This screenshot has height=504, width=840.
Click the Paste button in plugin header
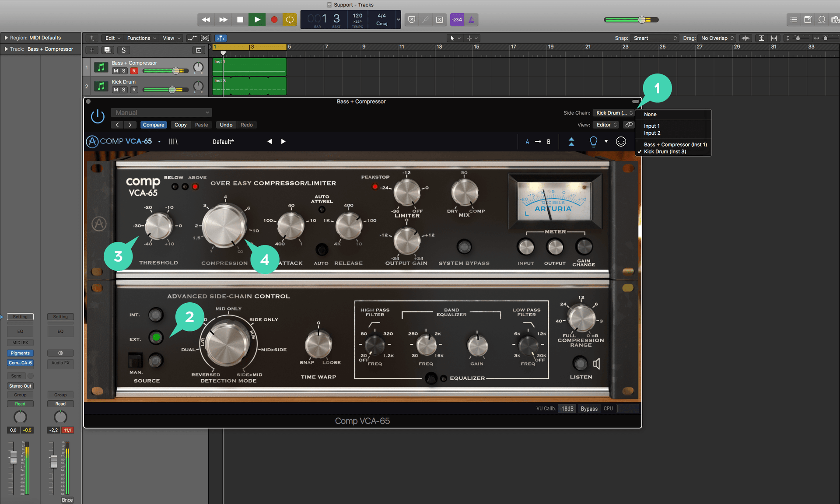(201, 125)
